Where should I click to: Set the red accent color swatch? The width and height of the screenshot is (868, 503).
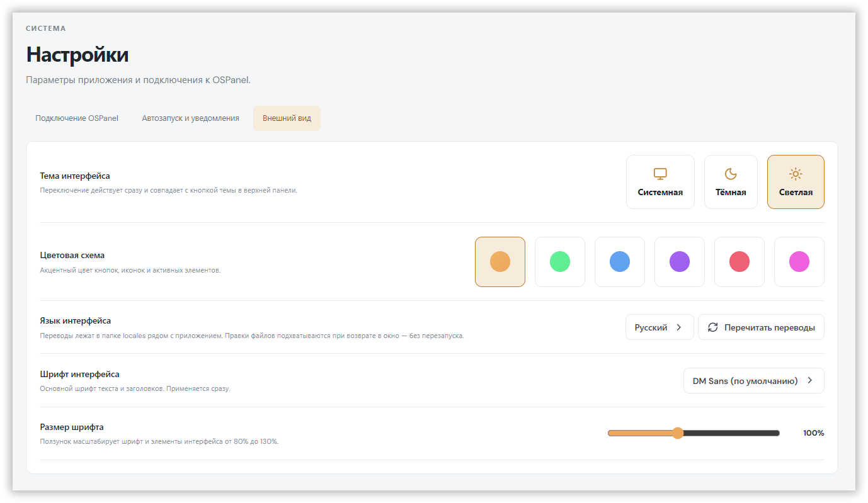(740, 262)
